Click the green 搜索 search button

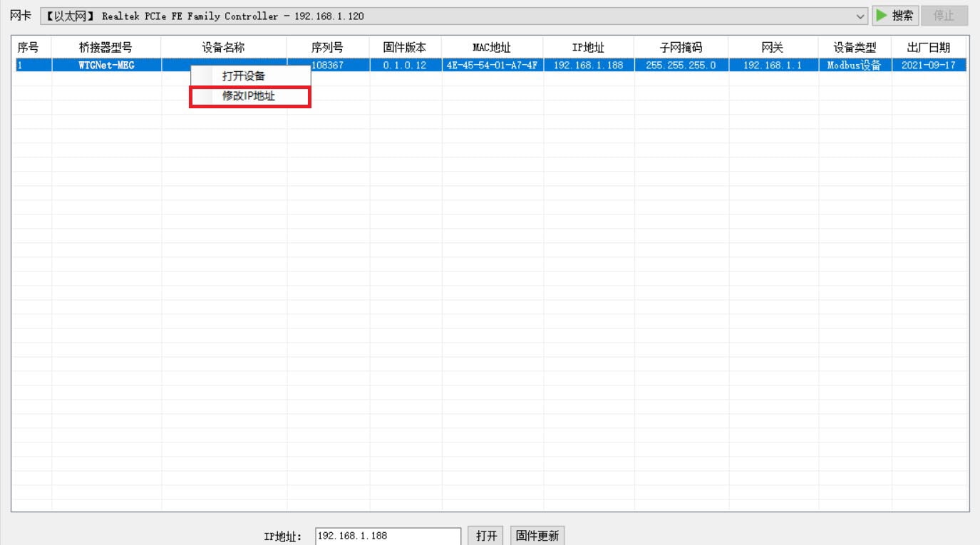(x=895, y=16)
